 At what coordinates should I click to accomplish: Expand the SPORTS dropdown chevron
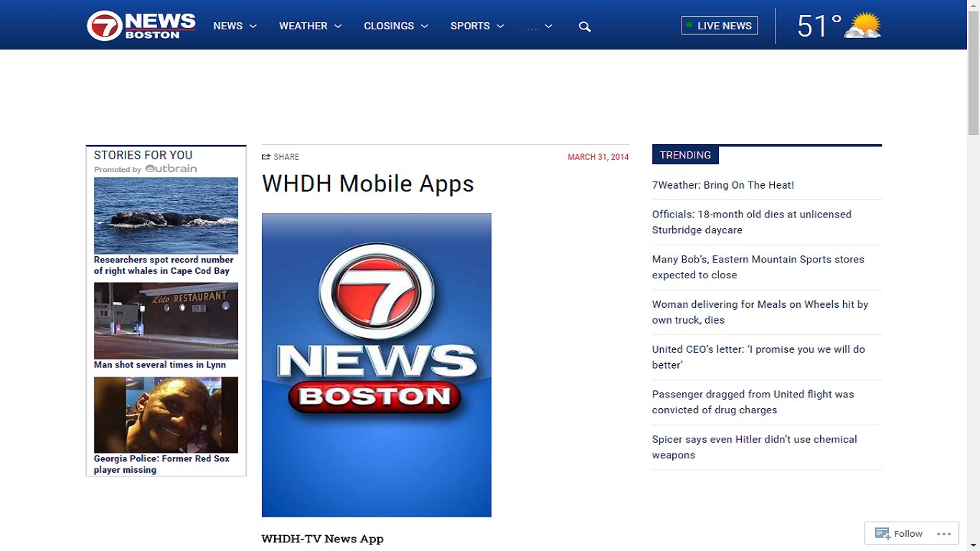click(x=501, y=27)
